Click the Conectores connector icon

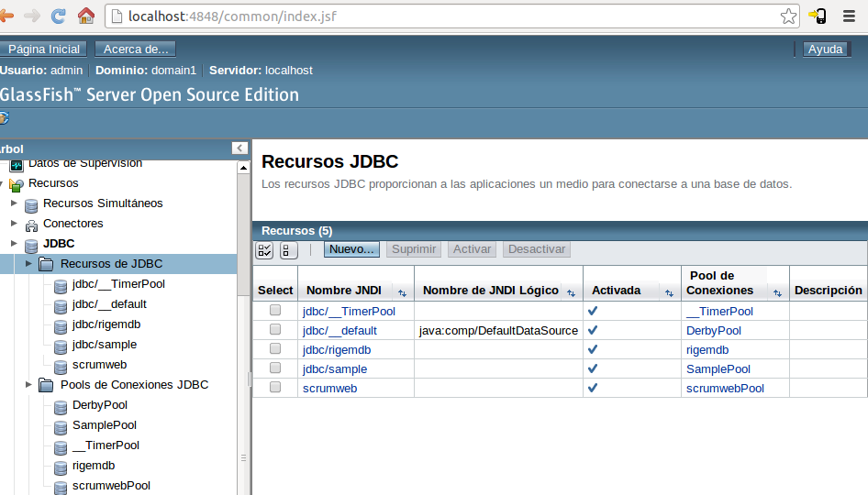[x=31, y=225]
